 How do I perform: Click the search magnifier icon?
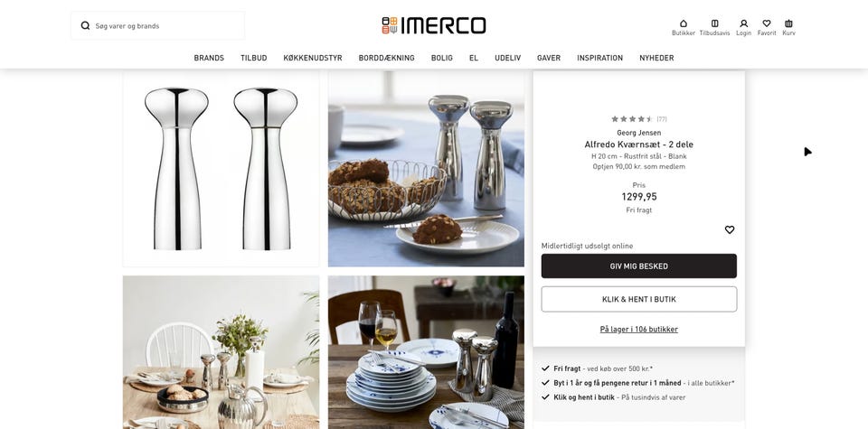[85, 25]
